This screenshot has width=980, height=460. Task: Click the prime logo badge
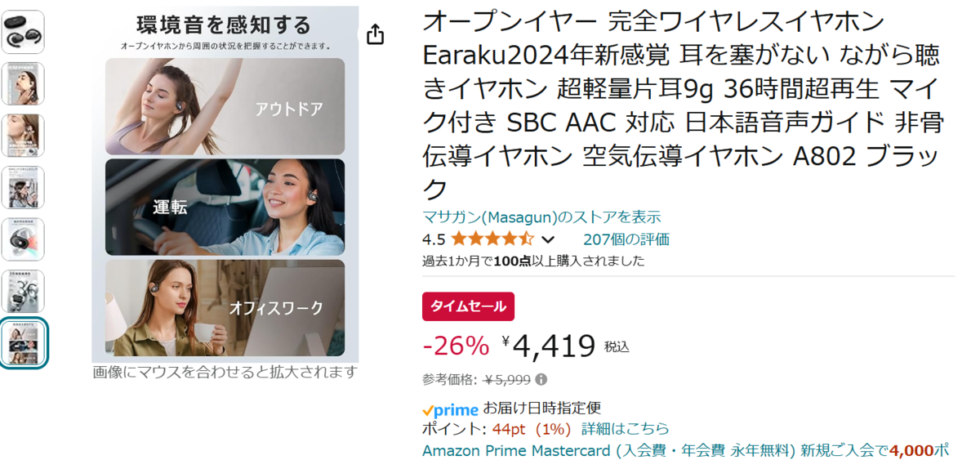pos(450,410)
